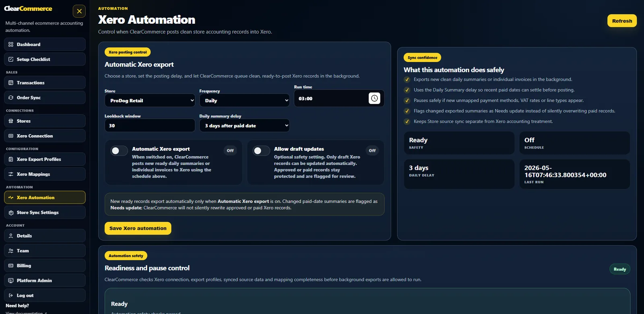
Task: Toggle the Automatic Xero export switch
Action: (x=119, y=151)
